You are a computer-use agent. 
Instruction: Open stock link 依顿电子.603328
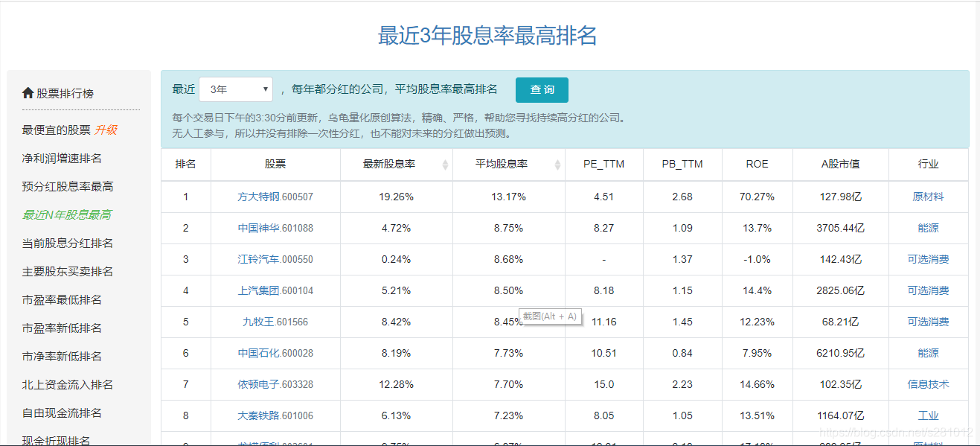click(x=275, y=384)
